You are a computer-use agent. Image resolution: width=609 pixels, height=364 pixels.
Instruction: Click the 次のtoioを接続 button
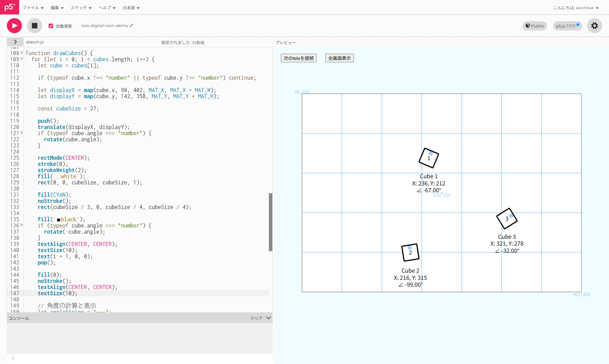tap(299, 58)
